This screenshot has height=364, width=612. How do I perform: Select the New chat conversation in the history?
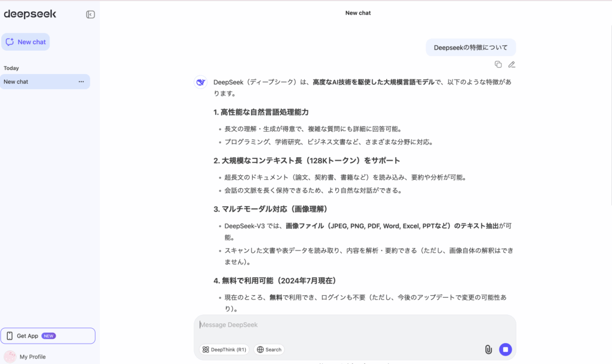tap(45, 81)
